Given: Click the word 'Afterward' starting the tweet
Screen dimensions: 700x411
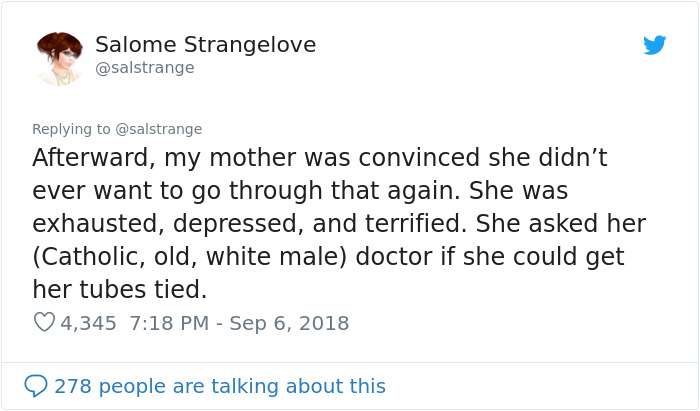Looking at the screenshot, I should [x=90, y=158].
